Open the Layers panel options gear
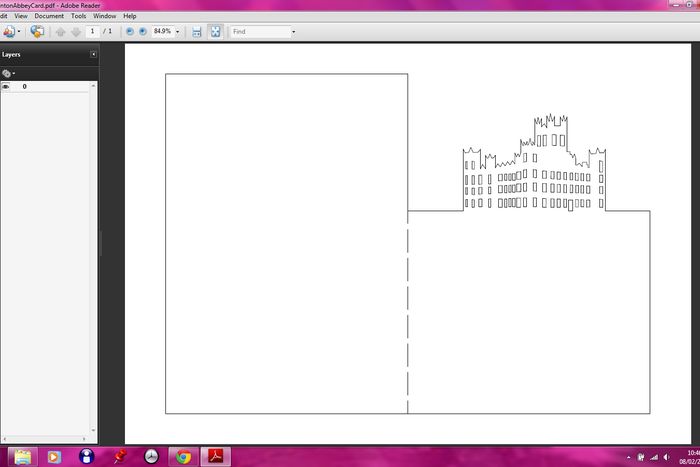This screenshot has height=467, width=700. pos(8,73)
